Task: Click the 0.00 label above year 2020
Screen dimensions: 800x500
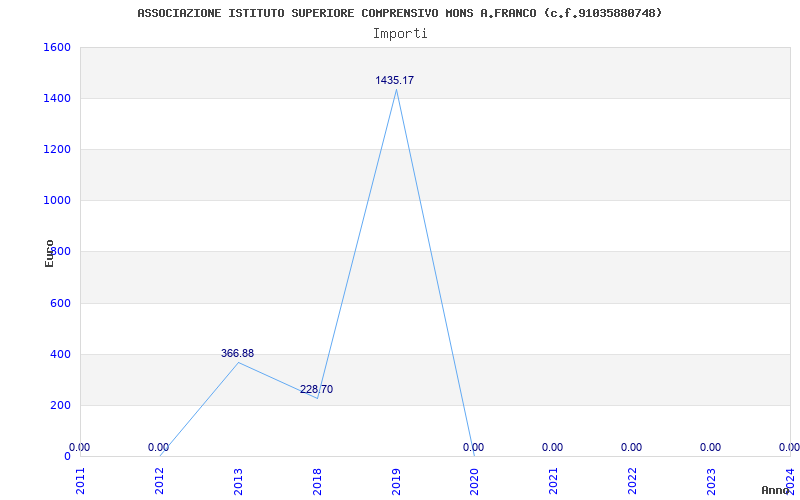Action: pyautogui.click(x=473, y=447)
